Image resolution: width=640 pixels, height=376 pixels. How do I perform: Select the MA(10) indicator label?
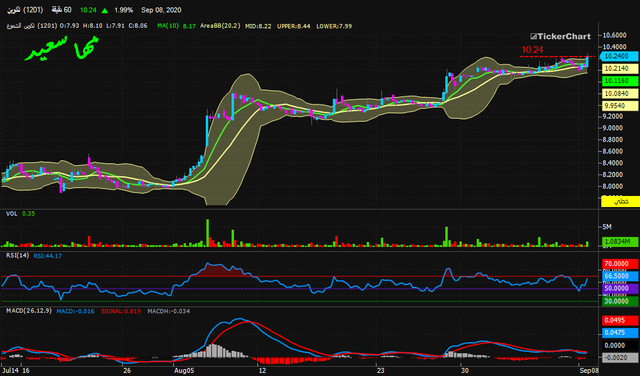[x=168, y=26]
